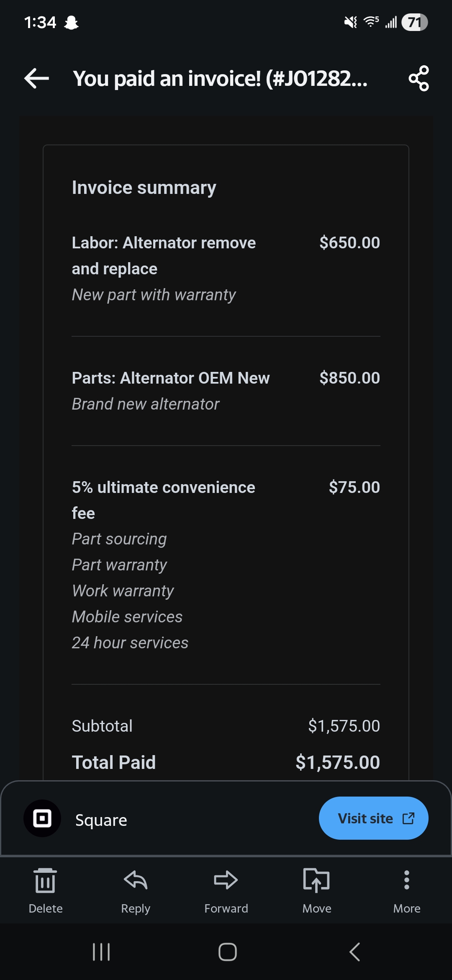Tap the Square logo icon
This screenshot has width=452, height=980.
pyautogui.click(x=42, y=818)
